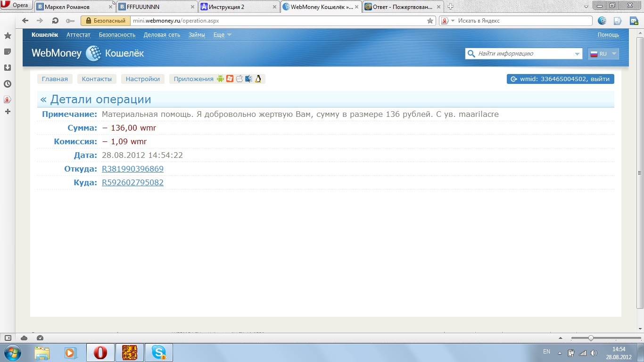
Task: Click the vertical page scrollbar
Action: [x=640, y=172]
